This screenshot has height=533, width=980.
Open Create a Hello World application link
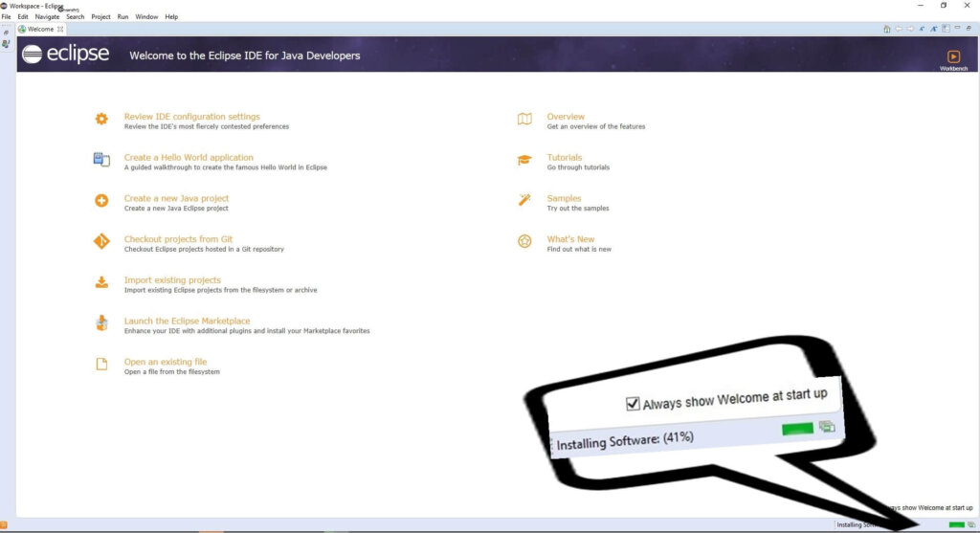coord(189,158)
